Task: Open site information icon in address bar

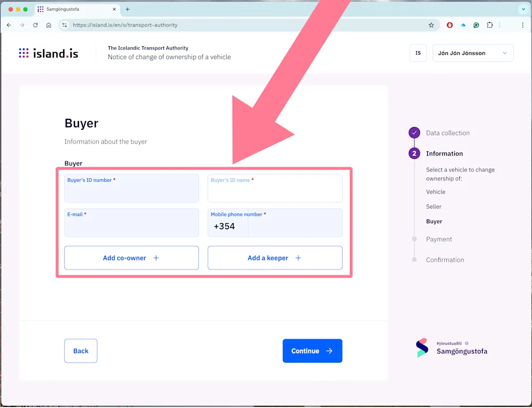Action: (64, 25)
